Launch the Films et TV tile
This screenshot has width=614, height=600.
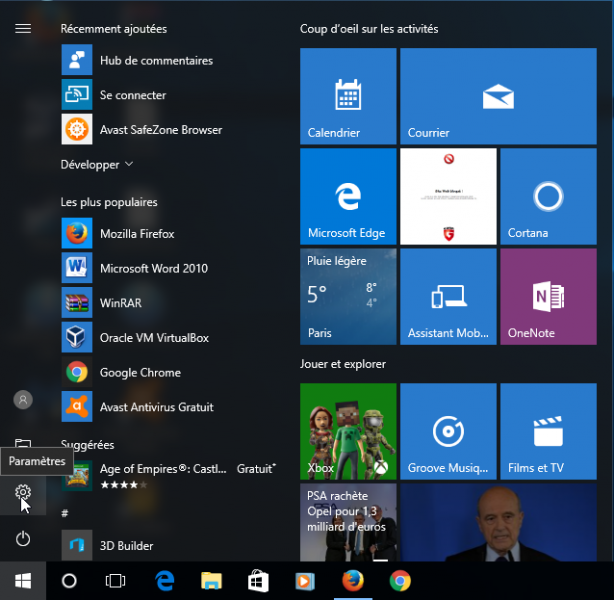tap(549, 431)
